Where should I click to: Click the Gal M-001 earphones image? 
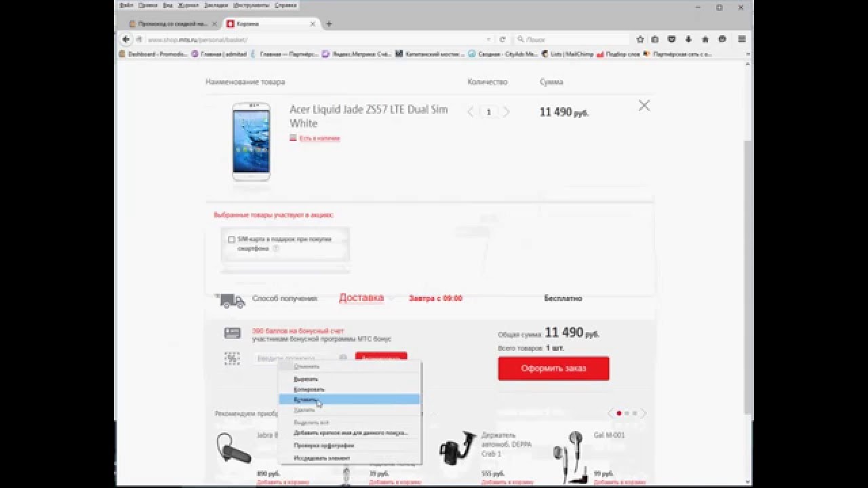[x=570, y=456]
